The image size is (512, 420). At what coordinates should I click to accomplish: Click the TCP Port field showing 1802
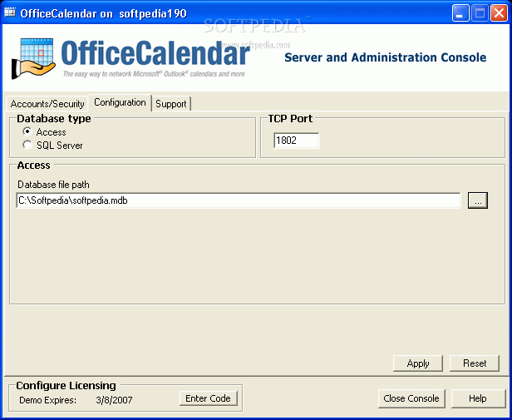tap(297, 141)
